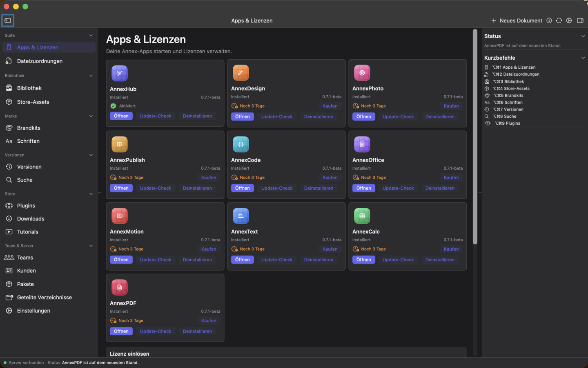
Task: Click the refresh sync icon in the toolbar
Action: pyautogui.click(x=559, y=20)
